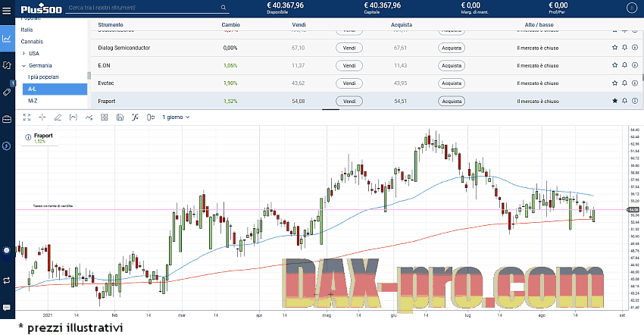Select the Italia category
The image size is (644, 335).
pyautogui.click(x=27, y=30)
